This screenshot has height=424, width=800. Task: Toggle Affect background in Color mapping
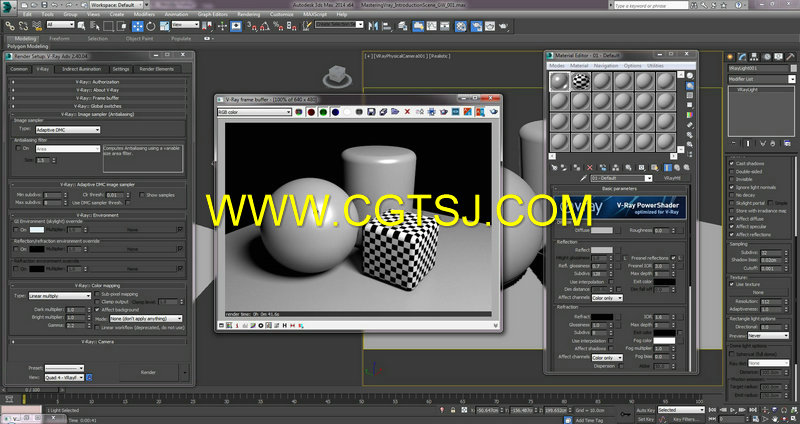point(97,310)
